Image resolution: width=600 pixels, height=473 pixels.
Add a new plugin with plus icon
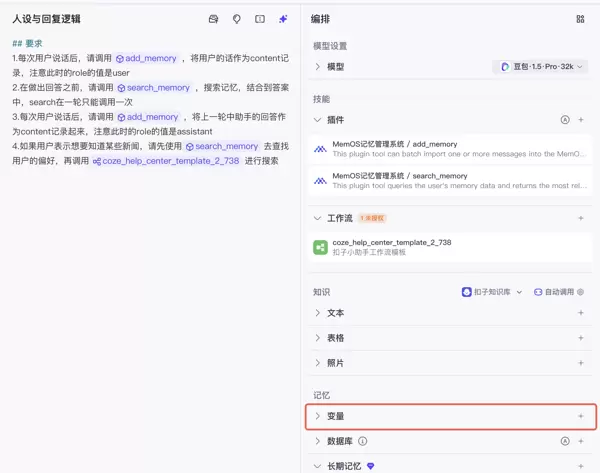point(580,120)
